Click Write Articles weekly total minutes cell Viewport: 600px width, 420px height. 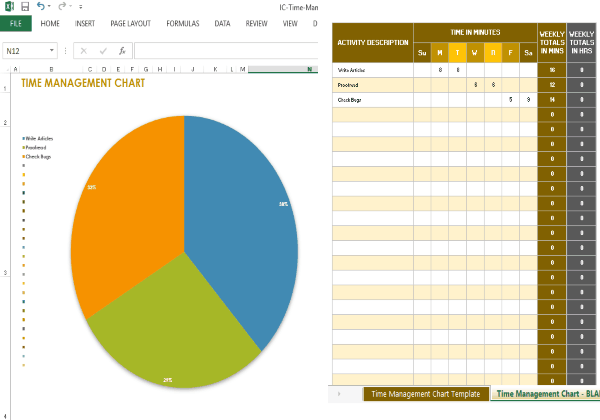point(552,70)
